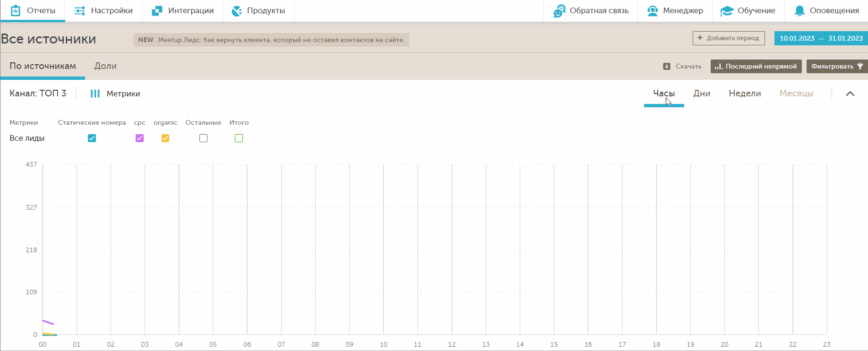The height and width of the screenshot is (351, 868).
Task: View Оповещения notifications
Action: (x=826, y=10)
